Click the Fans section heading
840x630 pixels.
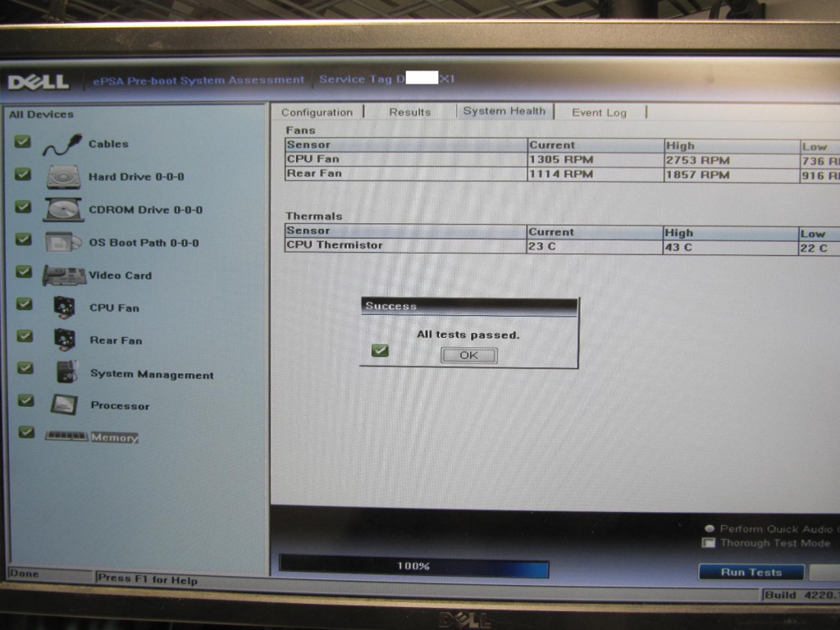point(300,130)
